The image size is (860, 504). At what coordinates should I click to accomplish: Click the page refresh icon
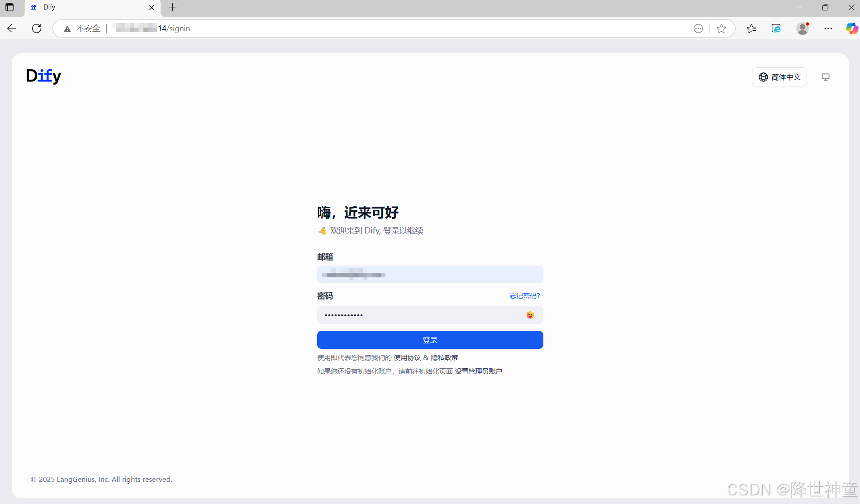coord(37,28)
